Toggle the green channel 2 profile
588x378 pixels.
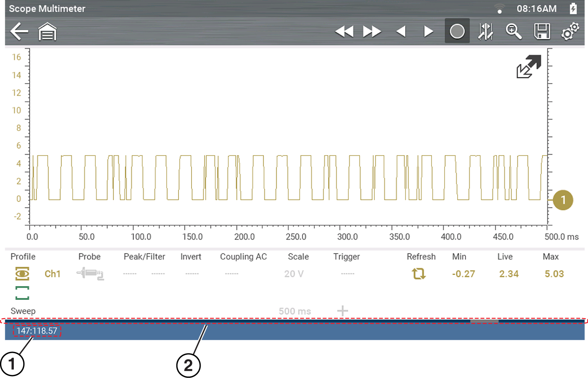pos(22,293)
